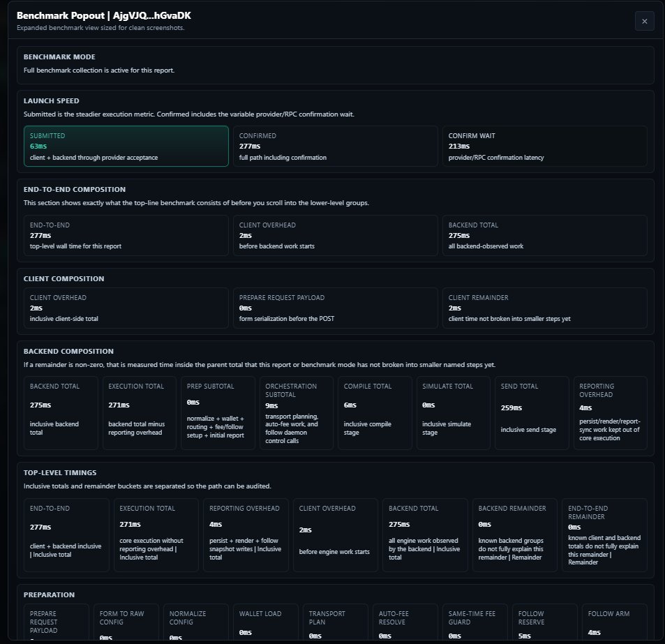Click the Transport Plan card
The image size is (665, 644).
click(x=336, y=622)
